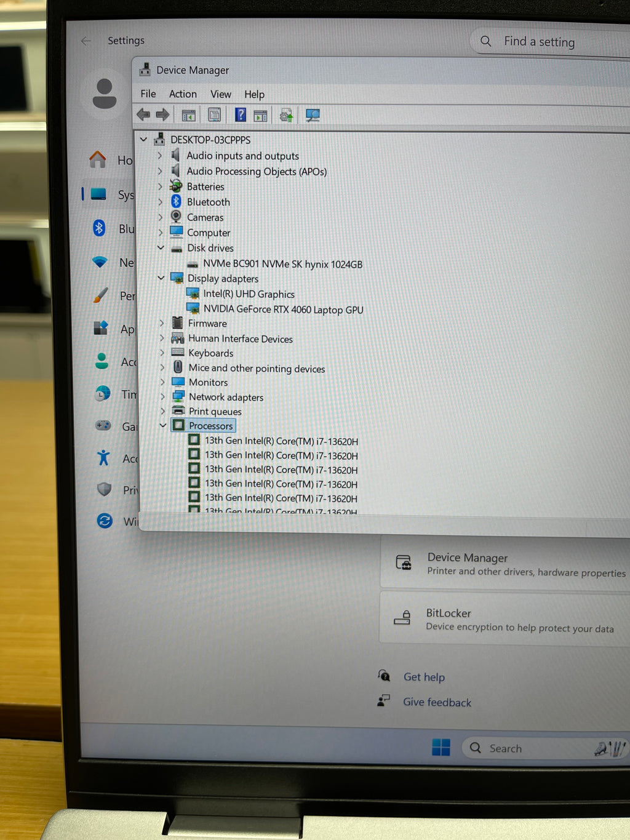630x840 pixels.
Task: Expand the Batteries category
Action: point(160,186)
